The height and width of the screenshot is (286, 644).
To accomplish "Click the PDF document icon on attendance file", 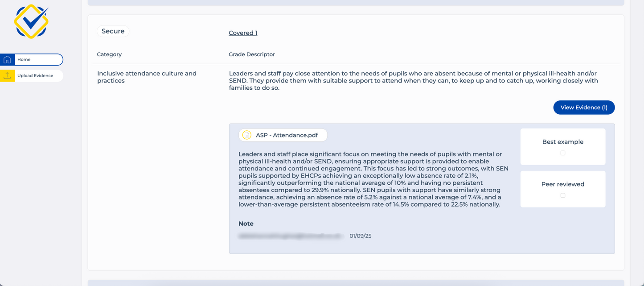I will [x=247, y=135].
